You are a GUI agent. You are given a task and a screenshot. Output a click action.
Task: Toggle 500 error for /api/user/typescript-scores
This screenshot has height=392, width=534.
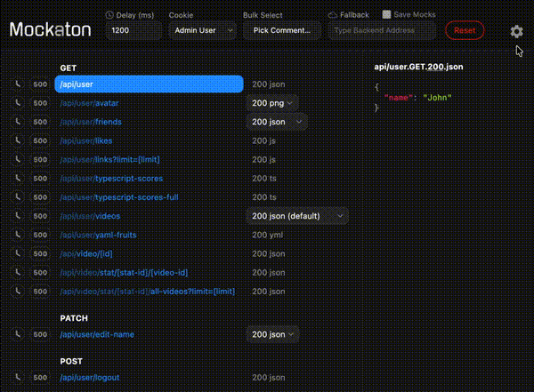[x=40, y=178]
